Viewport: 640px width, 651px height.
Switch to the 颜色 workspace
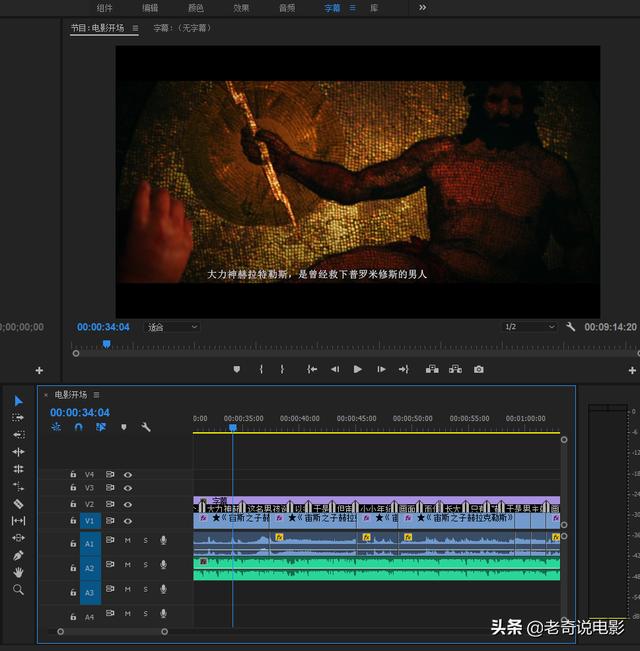coord(195,8)
